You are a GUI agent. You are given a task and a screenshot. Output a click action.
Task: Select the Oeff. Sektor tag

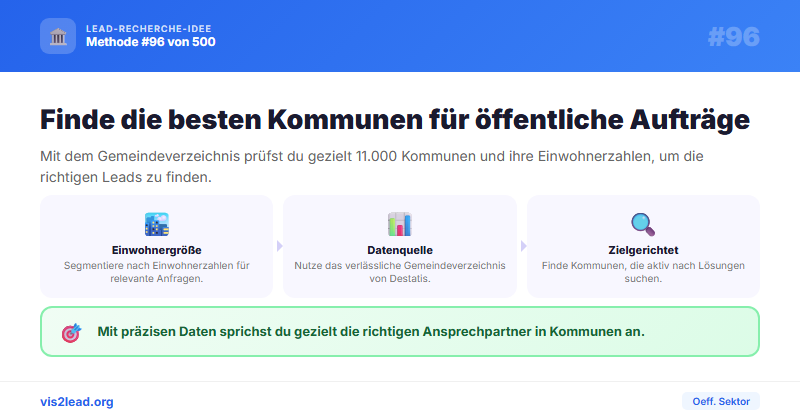pyautogui.click(x=721, y=401)
